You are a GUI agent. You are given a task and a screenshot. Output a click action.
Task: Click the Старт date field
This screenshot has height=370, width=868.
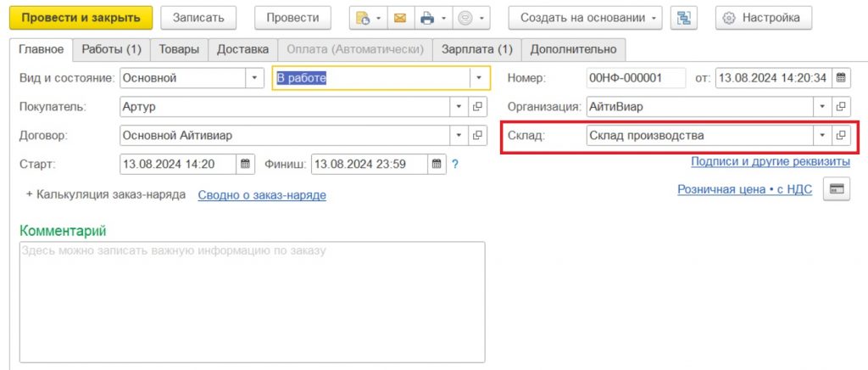coord(179,164)
